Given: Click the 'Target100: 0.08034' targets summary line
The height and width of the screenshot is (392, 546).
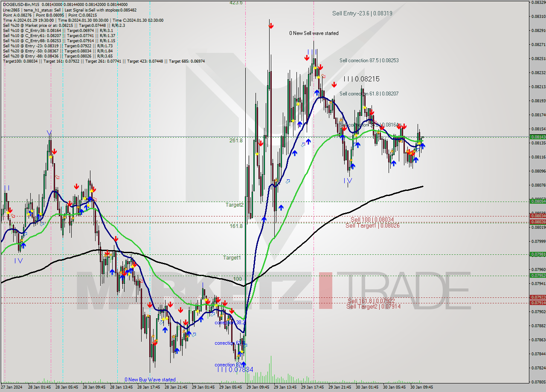Looking at the screenshot, I should (x=104, y=61).
